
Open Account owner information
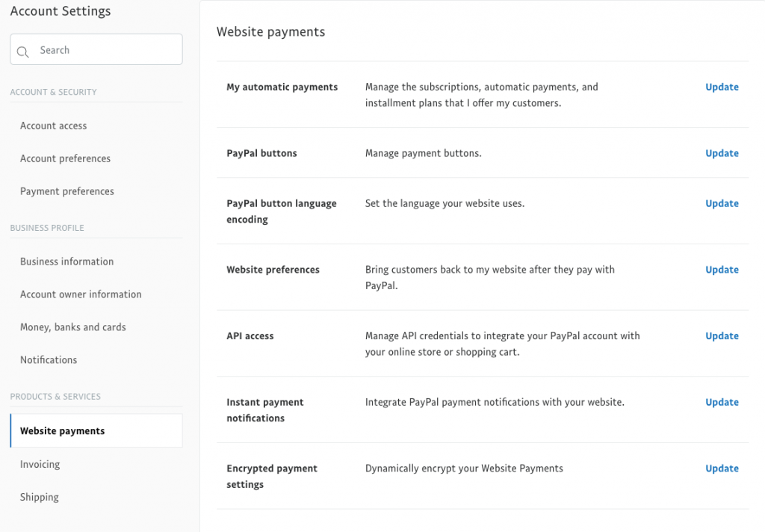pyautogui.click(x=81, y=294)
